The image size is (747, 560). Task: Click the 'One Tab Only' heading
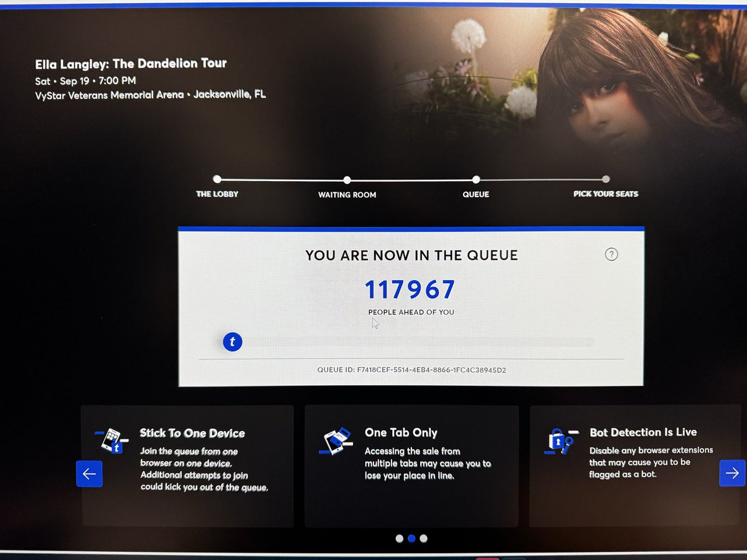tap(401, 432)
